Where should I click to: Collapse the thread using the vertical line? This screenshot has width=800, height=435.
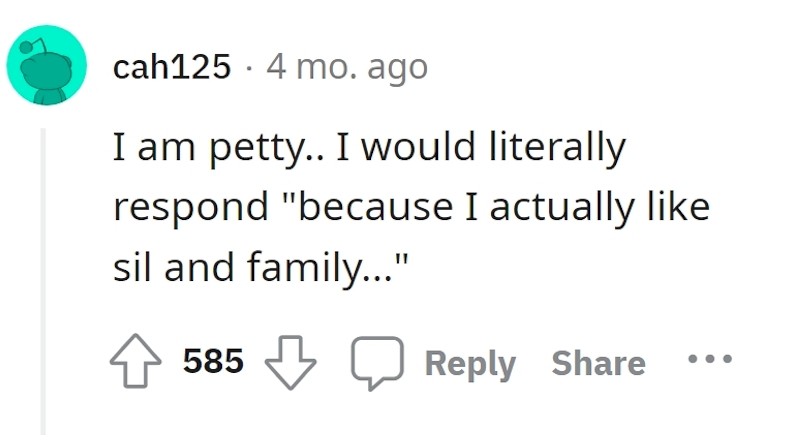[x=43, y=282]
